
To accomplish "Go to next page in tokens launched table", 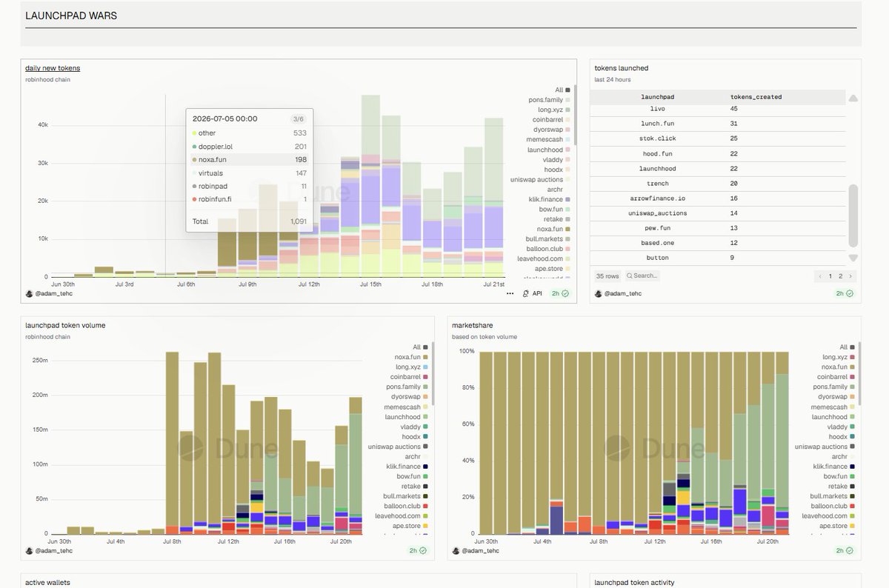I will tap(850, 276).
